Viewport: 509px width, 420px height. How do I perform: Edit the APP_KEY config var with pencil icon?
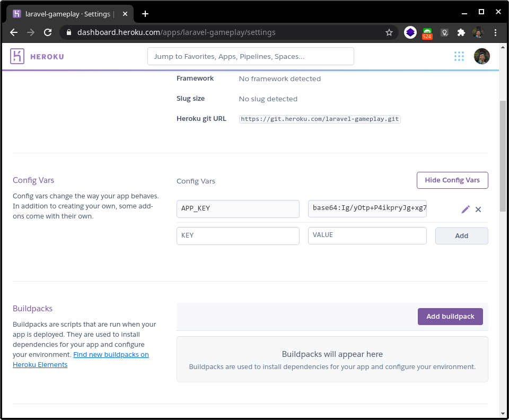point(466,209)
